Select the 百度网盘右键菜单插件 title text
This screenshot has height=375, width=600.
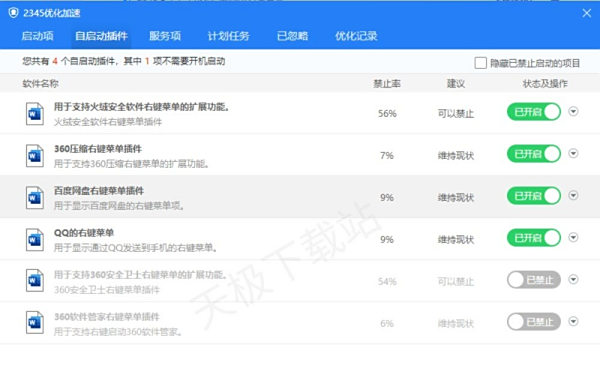click(99, 191)
